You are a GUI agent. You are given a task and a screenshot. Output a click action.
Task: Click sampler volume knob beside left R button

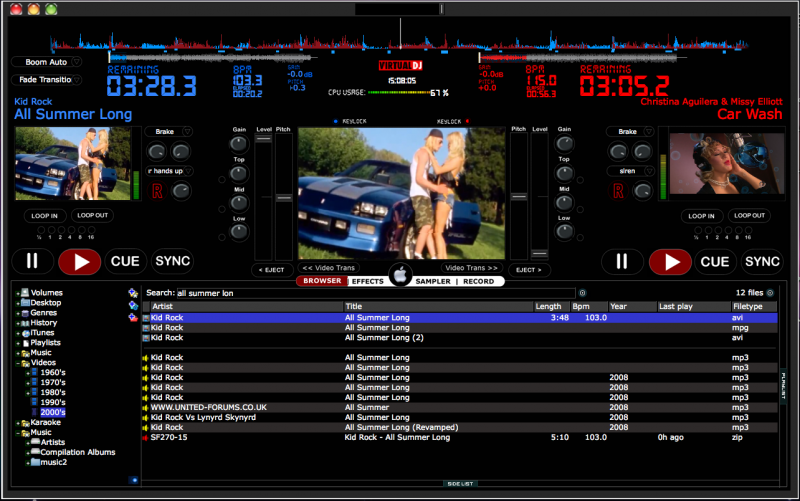[181, 191]
